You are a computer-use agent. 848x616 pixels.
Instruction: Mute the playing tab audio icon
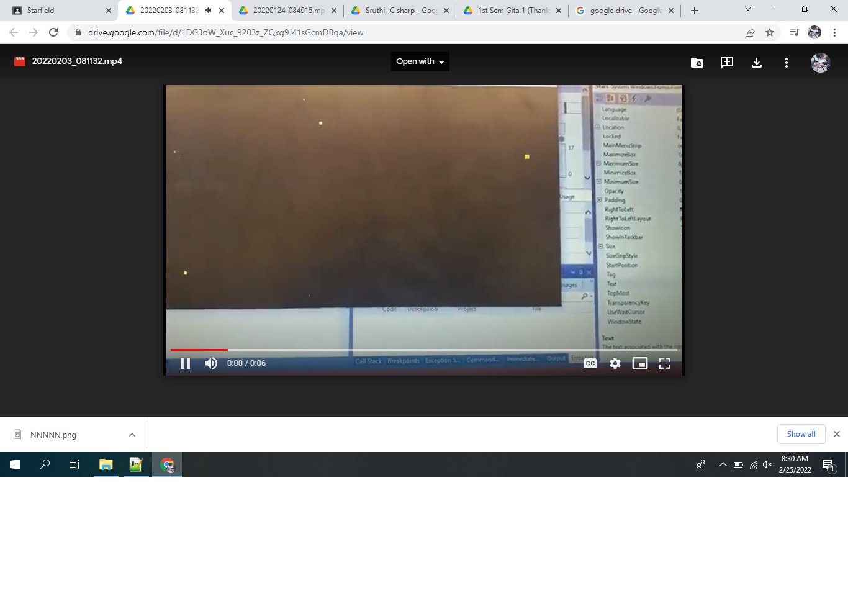(209, 11)
